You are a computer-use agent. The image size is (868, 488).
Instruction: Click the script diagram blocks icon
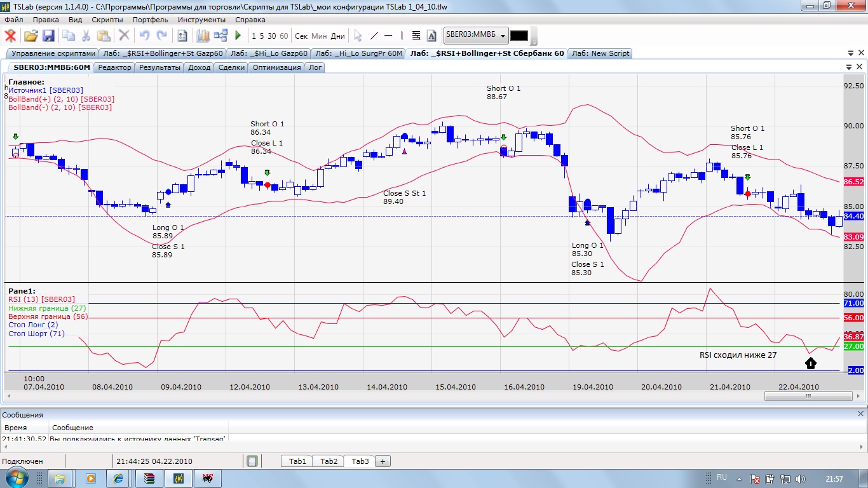(220, 36)
